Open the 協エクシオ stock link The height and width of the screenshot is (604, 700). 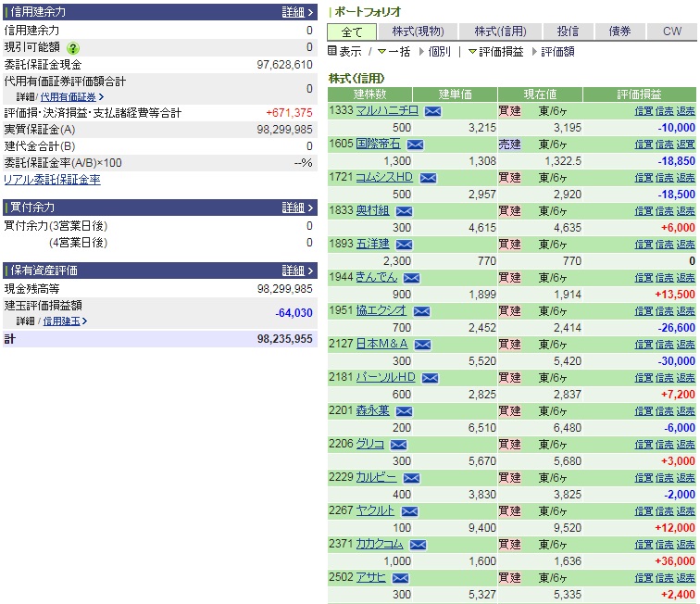[381, 310]
